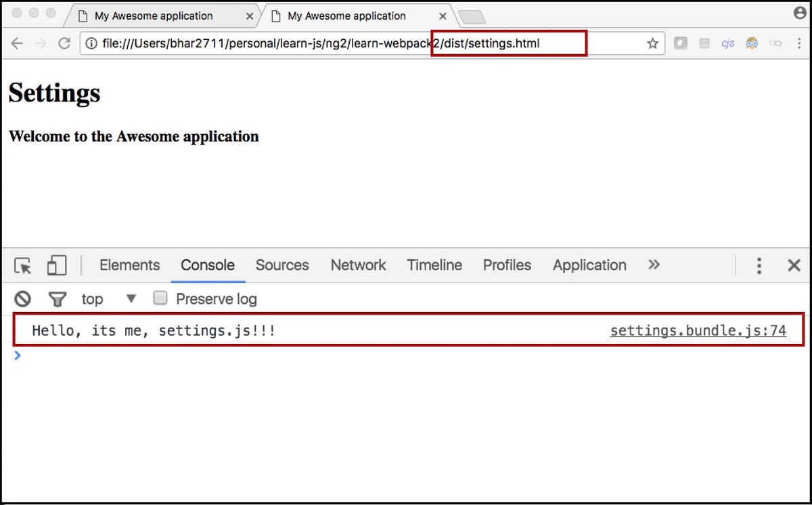Open the DevTools kebab menu
The image size is (812, 505).
pos(759,265)
